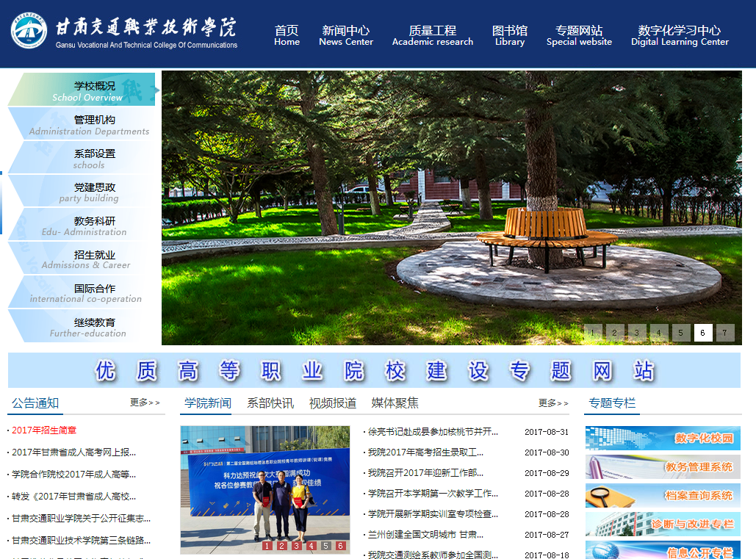Switch main carousel to slide 1
Viewport: 756px width, 559px height.
pos(593,333)
